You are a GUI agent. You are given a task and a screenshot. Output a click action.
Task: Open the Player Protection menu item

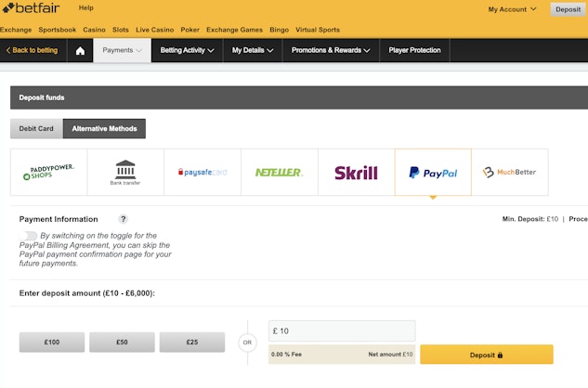414,50
